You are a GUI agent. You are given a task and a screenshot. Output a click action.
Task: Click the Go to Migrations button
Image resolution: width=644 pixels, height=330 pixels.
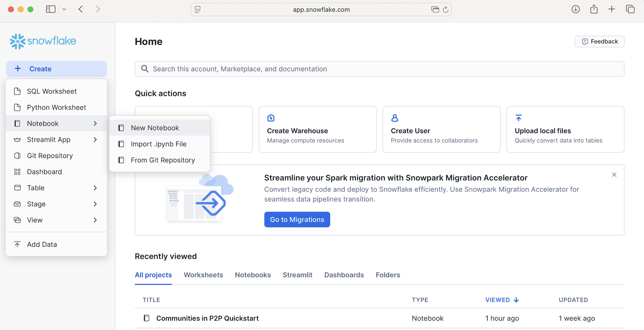pyautogui.click(x=297, y=219)
